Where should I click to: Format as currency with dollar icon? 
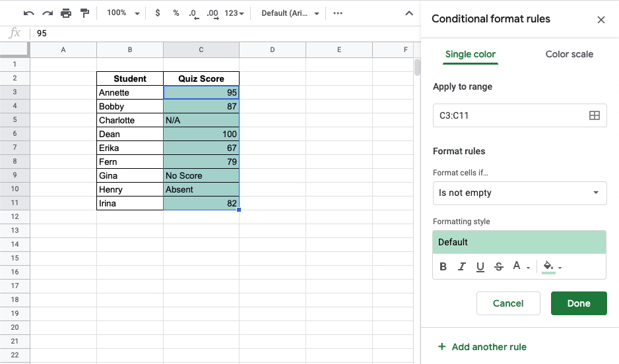158,13
